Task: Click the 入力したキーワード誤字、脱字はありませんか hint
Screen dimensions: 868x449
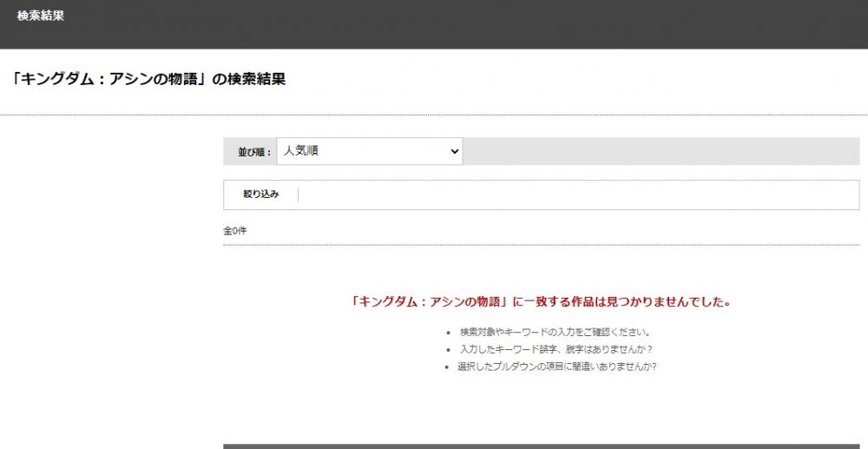Action: (x=556, y=350)
